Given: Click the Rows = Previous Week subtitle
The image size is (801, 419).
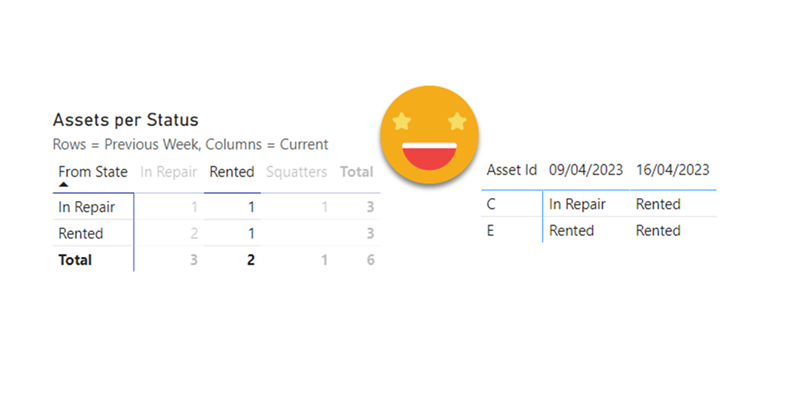Looking at the screenshot, I should point(190,144).
